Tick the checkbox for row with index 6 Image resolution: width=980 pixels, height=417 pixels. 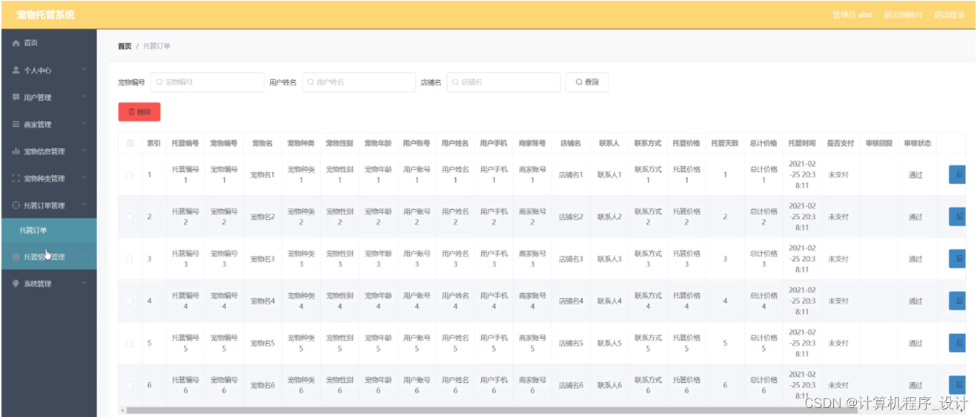[130, 385]
